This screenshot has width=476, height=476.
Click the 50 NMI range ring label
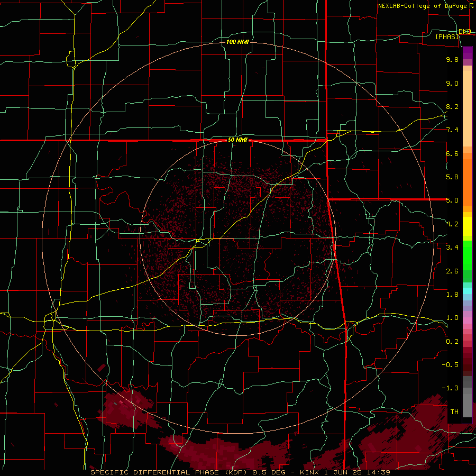coord(237,140)
